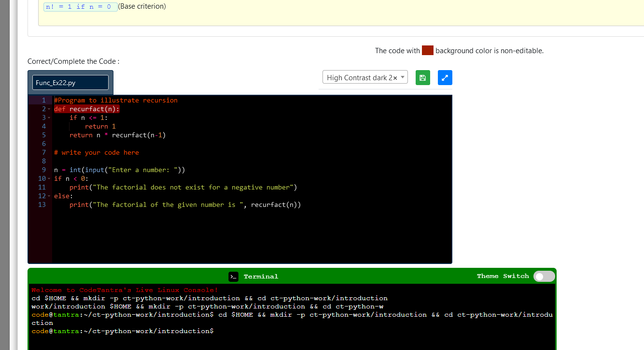Click the '# write your code here' comment line
Viewport: 644px width, 350px height.
[97, 153]
